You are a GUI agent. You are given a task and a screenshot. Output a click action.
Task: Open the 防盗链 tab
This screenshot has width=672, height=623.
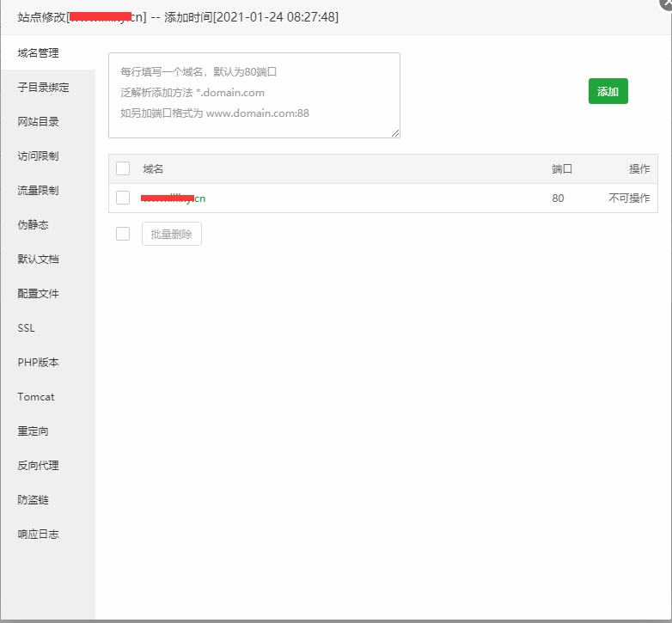pyautogui.click(x=48, y=499)
